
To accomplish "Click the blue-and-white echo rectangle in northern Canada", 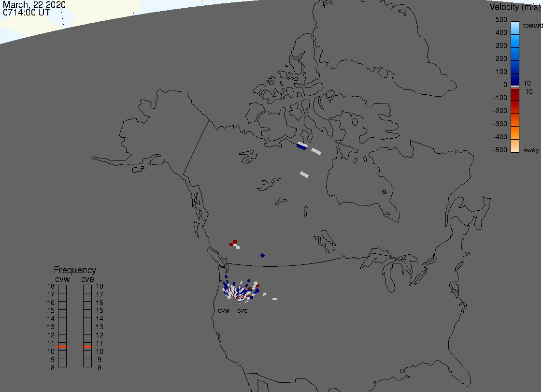I will click(302, 146).
